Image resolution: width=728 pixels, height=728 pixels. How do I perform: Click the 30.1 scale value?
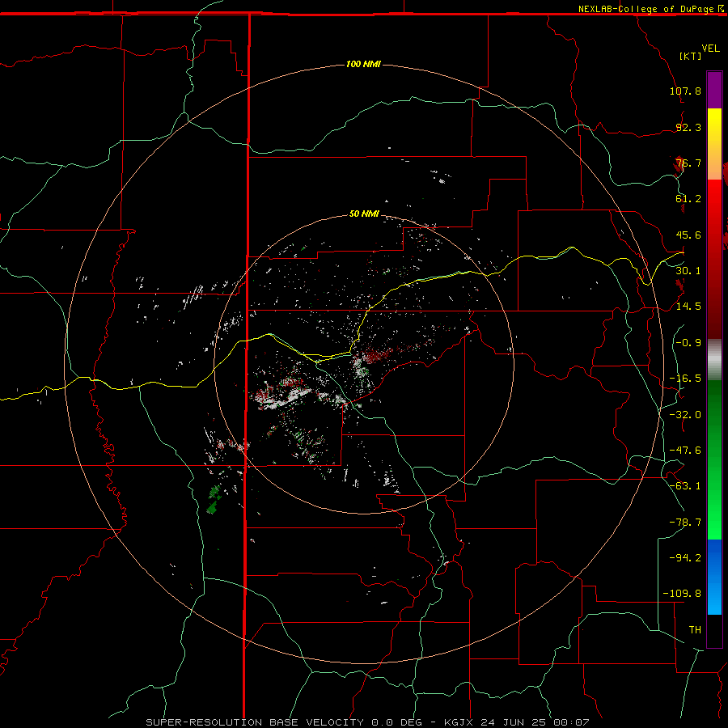688,271
